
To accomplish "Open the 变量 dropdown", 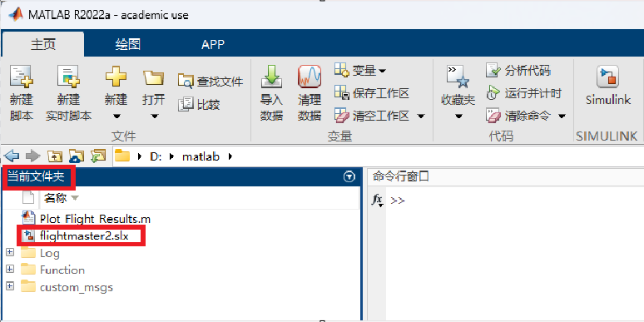I will coord(359,70).
